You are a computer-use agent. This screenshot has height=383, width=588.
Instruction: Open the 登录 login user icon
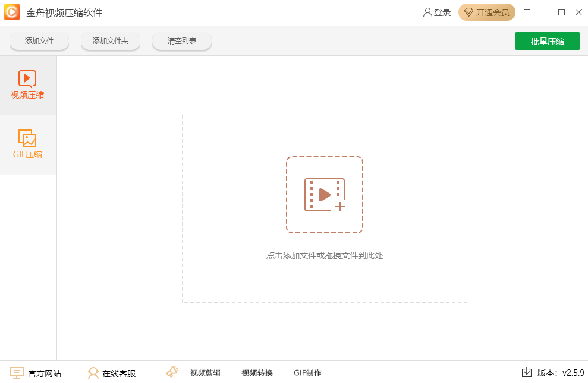click(427, 12)
